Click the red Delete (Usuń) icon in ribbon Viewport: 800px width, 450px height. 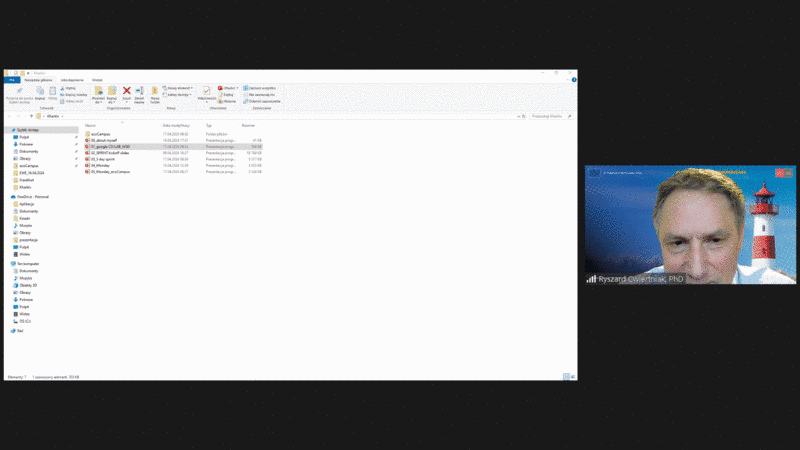[x=126, y=92]
